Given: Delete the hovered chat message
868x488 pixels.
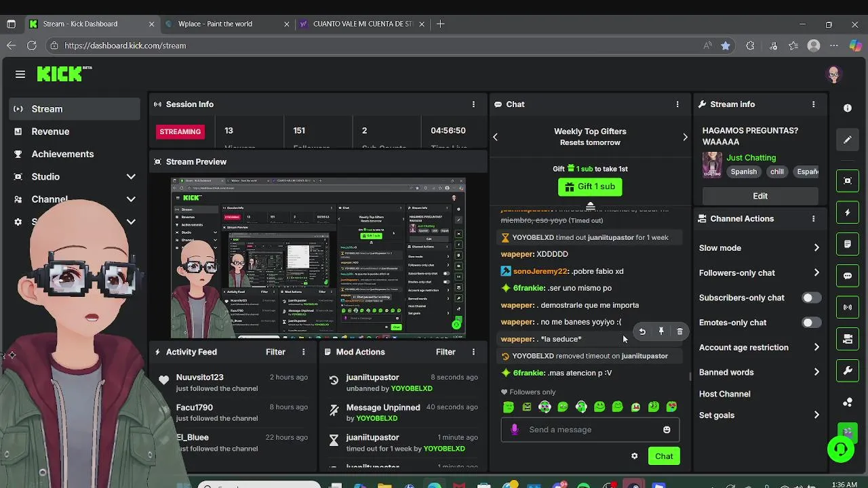Looking at the screenshot, I should pos(680,331).
